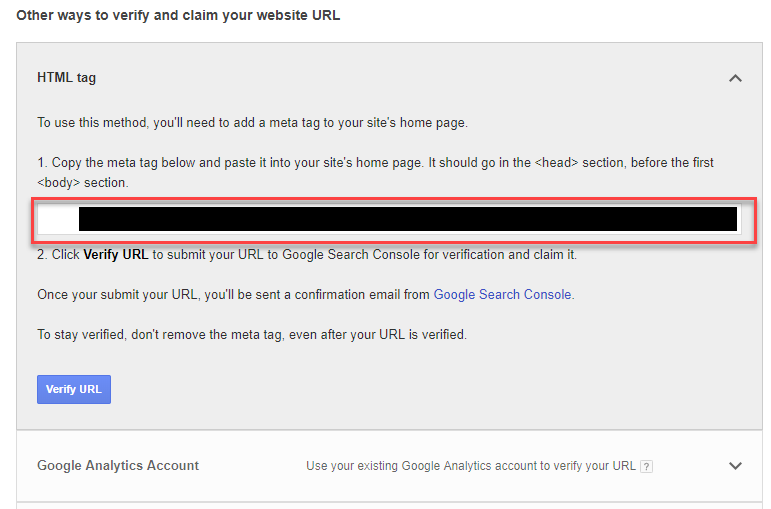Click the white start of the meta tag box
The width and height of the screenshot is (771, 509).
tap(58, 219)
